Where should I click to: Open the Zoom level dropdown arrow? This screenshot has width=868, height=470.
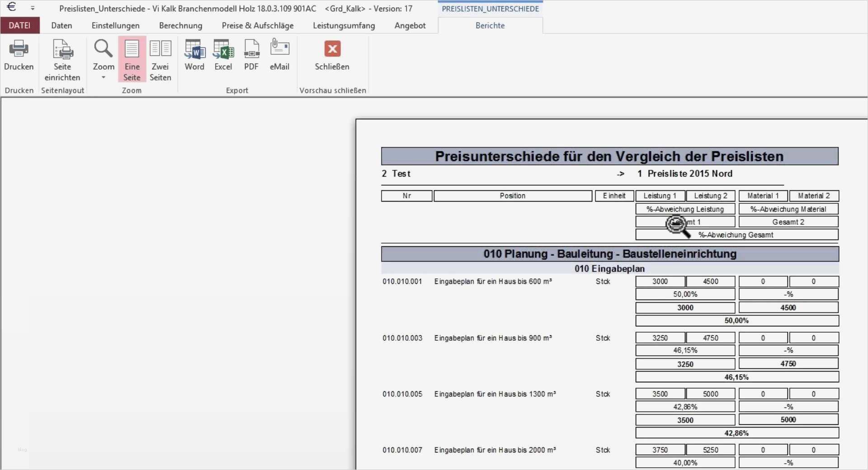click(x=103, y=77)
